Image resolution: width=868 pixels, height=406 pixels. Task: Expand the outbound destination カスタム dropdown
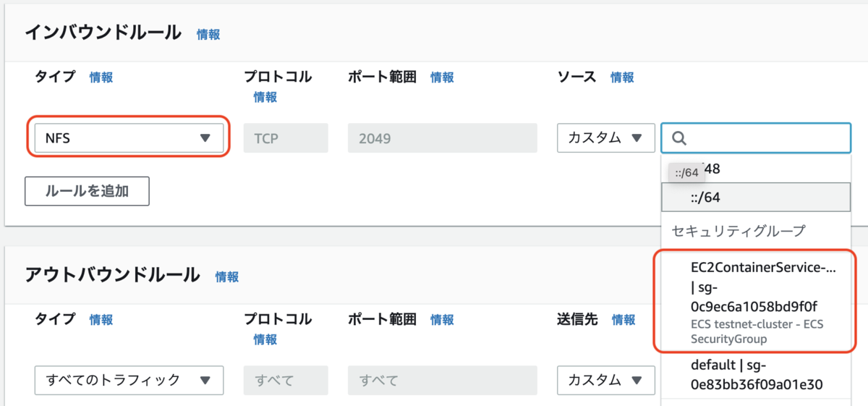[605, 380]
